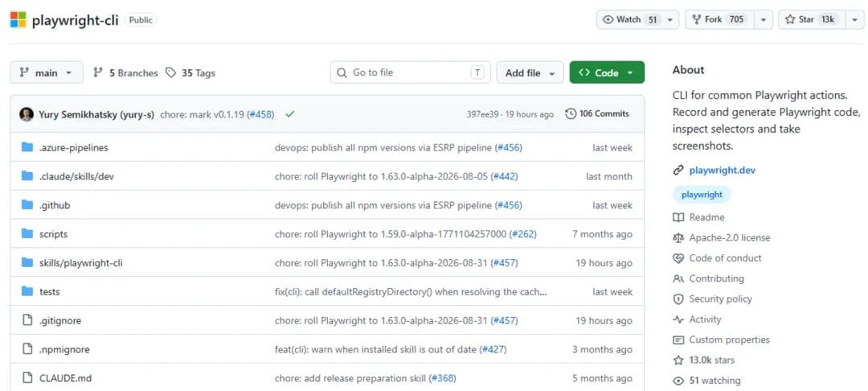Focus the Go to file search field
This screenshot has width=868, height=391.
[x=410, y=72]
